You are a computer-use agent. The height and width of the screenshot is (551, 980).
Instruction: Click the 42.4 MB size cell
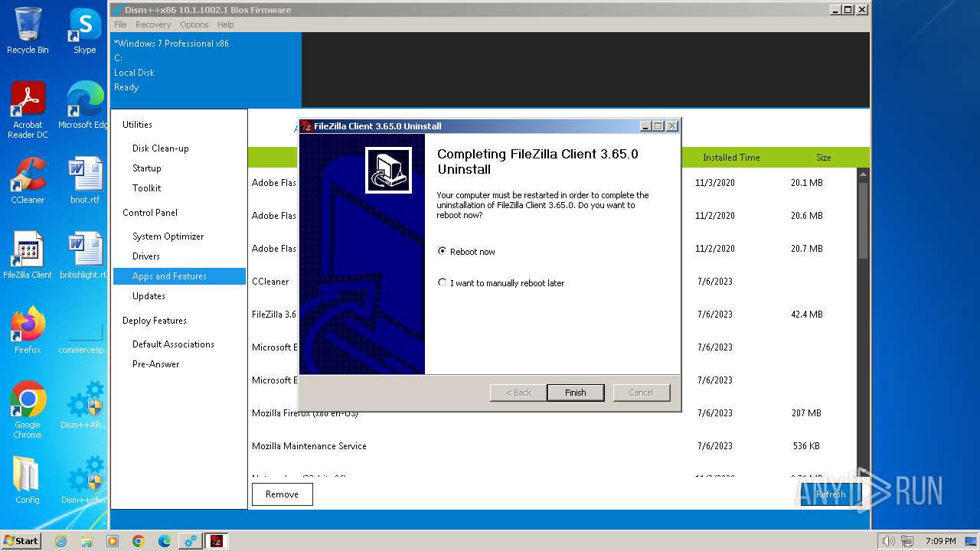pos(806,315)
